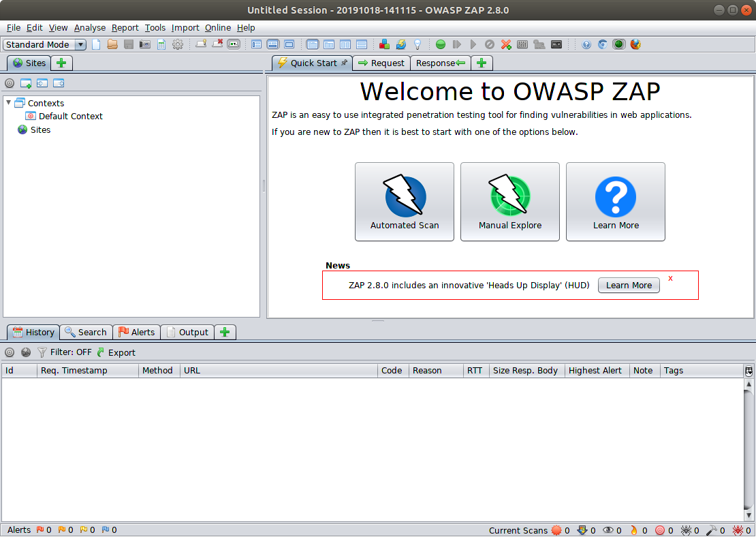
Task: Click the Zest record cassette tape icon
Action: click(556, 44)
